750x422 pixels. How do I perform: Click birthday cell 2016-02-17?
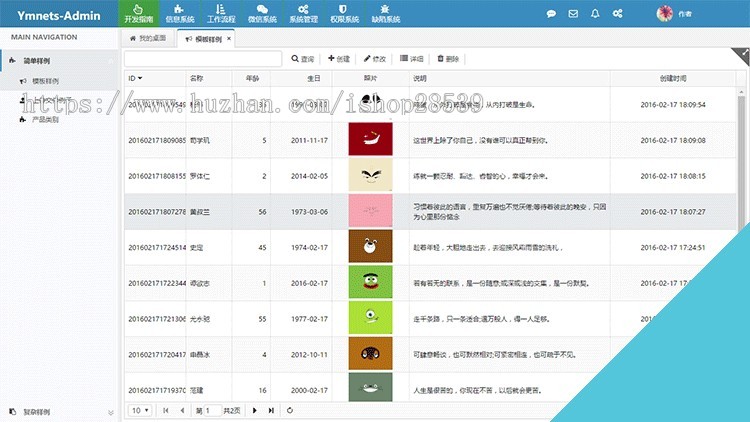point(309,283)
